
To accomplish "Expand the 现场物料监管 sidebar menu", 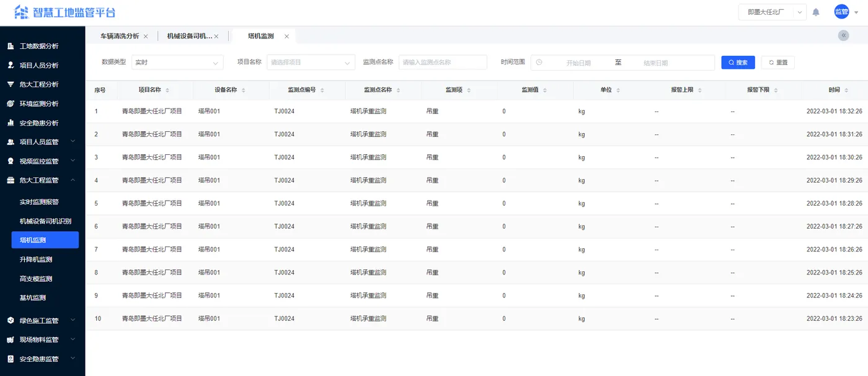I will point(42,339).
